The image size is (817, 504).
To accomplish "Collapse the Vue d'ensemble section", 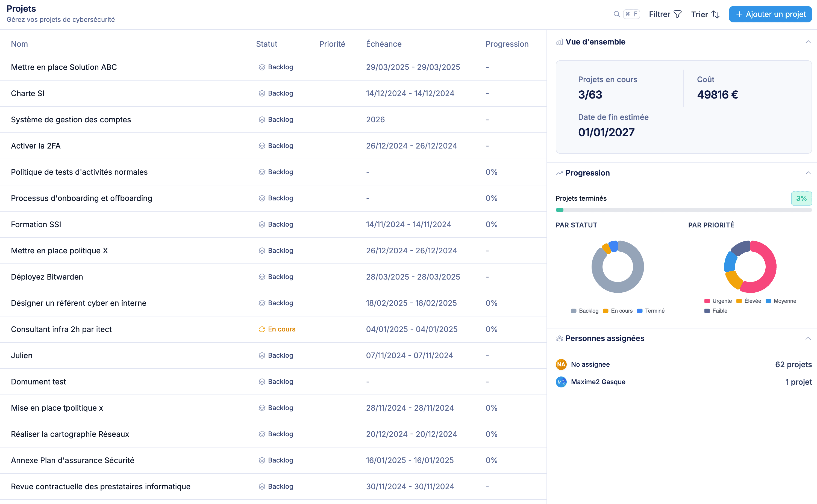I will tap(808, 42).
